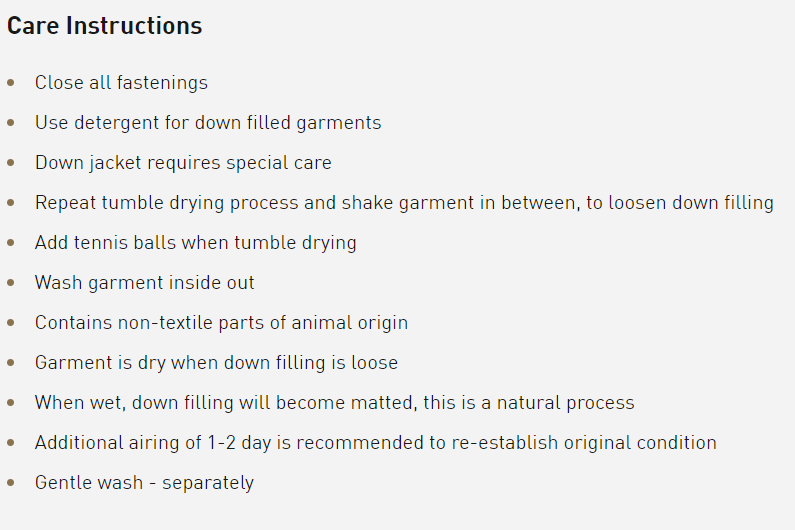Click 'Add tennis balls when tumble drying'
The height and width of the screenshot is (530, 795).
point(196,243)
